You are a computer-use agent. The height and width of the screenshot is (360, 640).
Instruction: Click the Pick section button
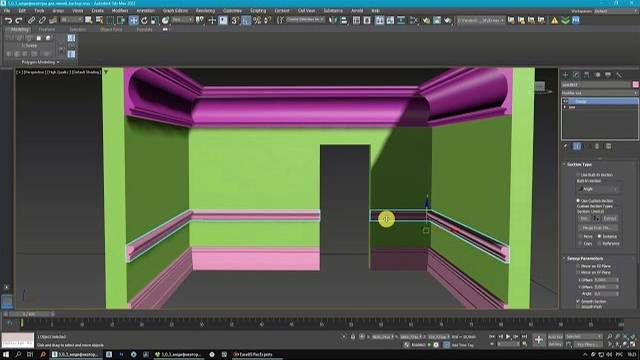584,219
